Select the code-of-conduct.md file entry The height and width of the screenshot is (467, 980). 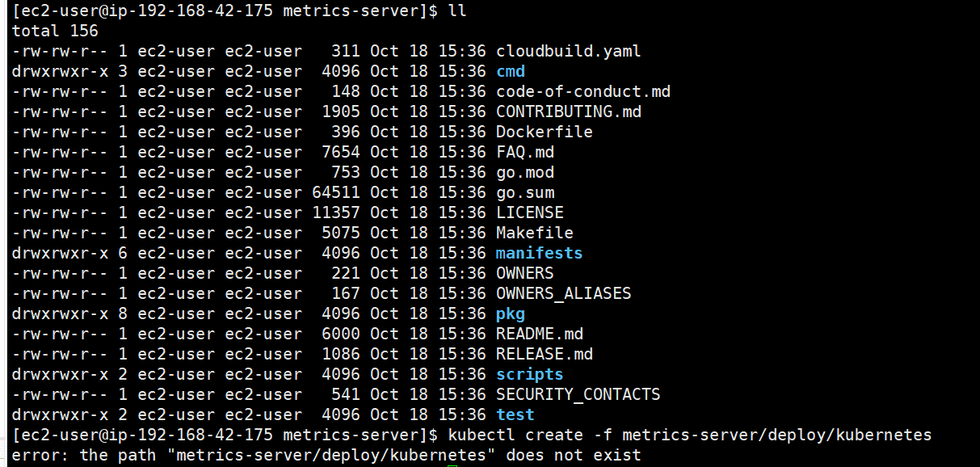pos(583,91)
